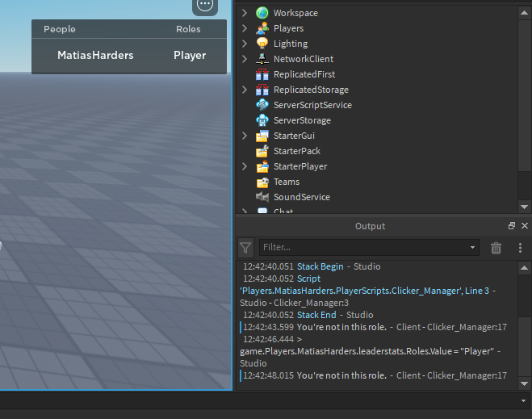
Task: Expand the Workspace tree node
Action: click(245, 13)
